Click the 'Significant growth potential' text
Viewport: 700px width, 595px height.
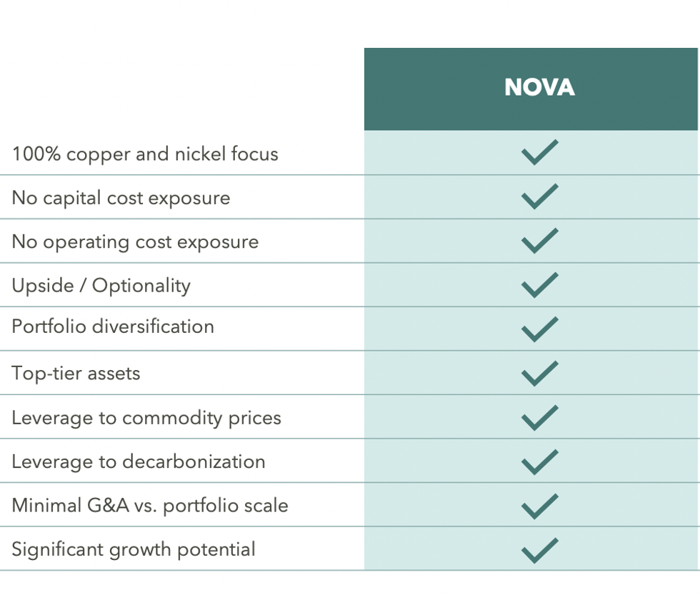[x=134, y=549]
